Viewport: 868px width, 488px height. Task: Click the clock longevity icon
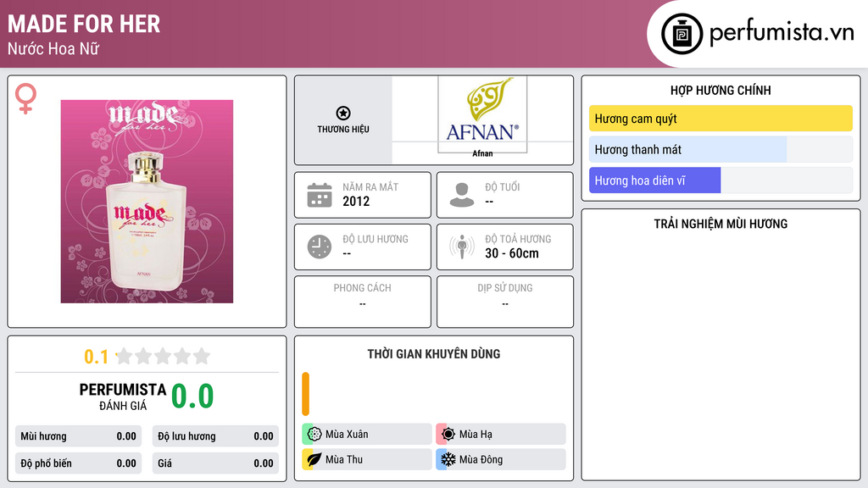coord(320,247)
